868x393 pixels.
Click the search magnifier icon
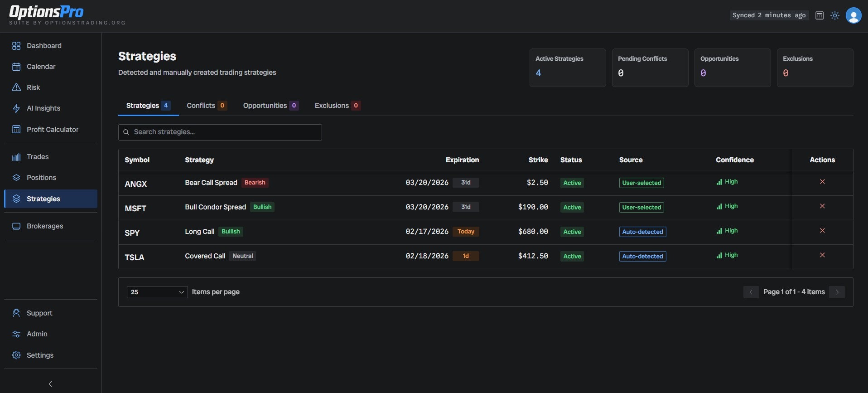pyautogui.click(x=126, y=132)
